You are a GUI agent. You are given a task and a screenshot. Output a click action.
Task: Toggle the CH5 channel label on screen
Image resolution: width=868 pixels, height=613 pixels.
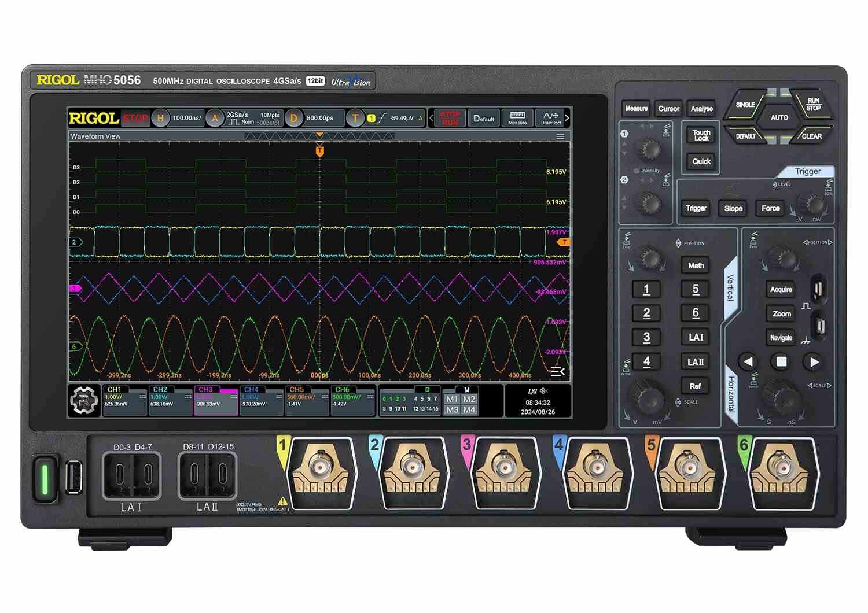pos(307,400)
